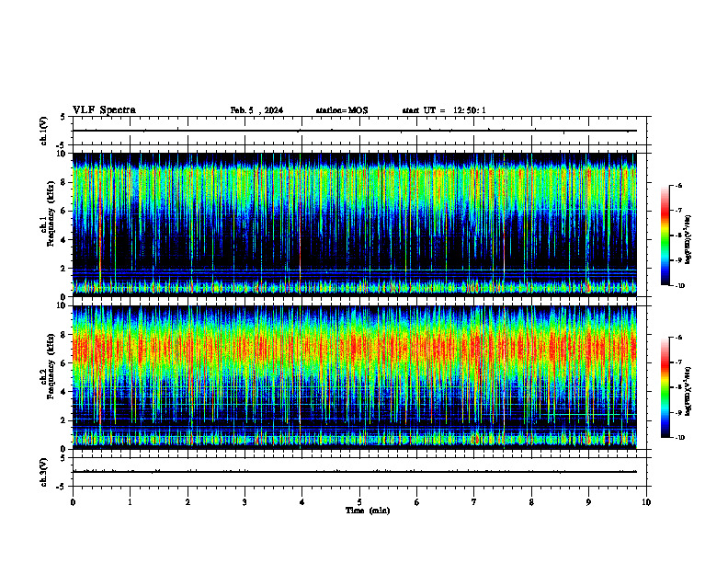Click the ch.2 color scale unit label log(PSD)
Image resolution: width=728 pixels, height=563 pixels.
point(688,391)
